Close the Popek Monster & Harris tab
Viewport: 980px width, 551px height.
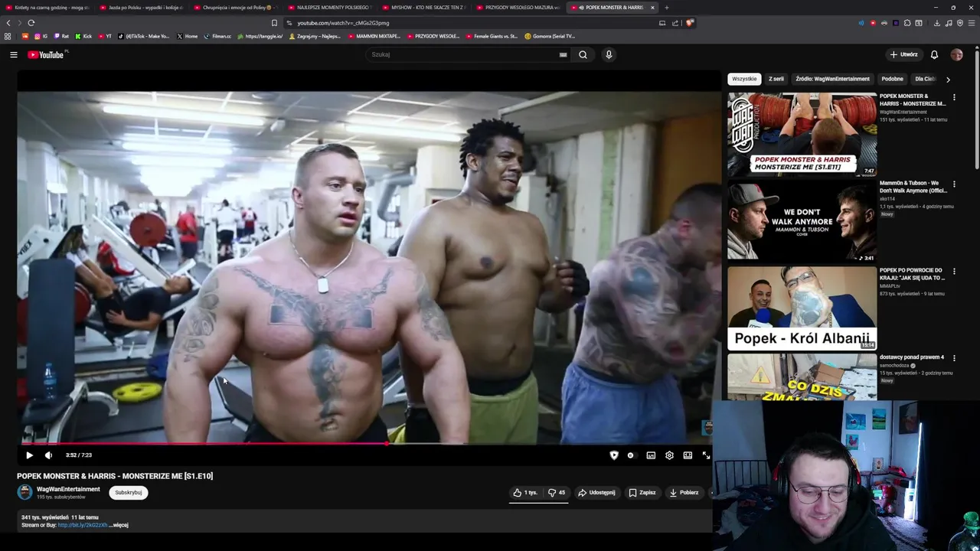click(x=652, y=8)
